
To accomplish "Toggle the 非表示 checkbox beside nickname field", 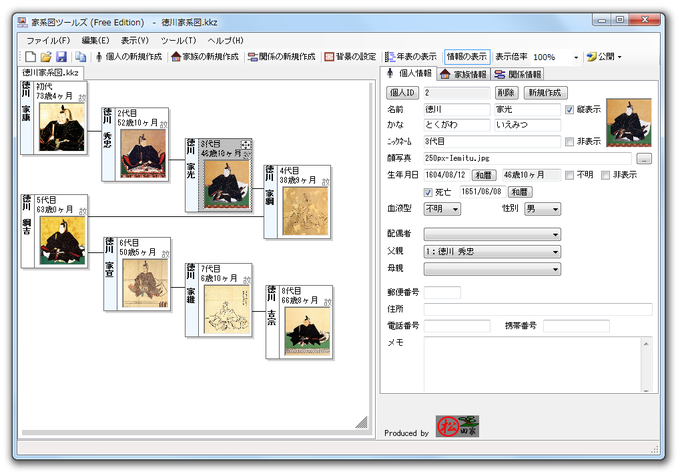I will tap(569, 141).
